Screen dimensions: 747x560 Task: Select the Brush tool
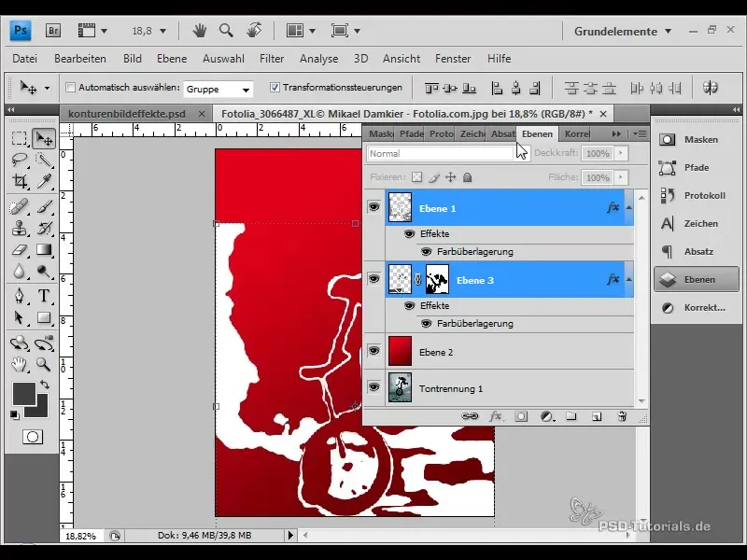(x=44, y=207)
